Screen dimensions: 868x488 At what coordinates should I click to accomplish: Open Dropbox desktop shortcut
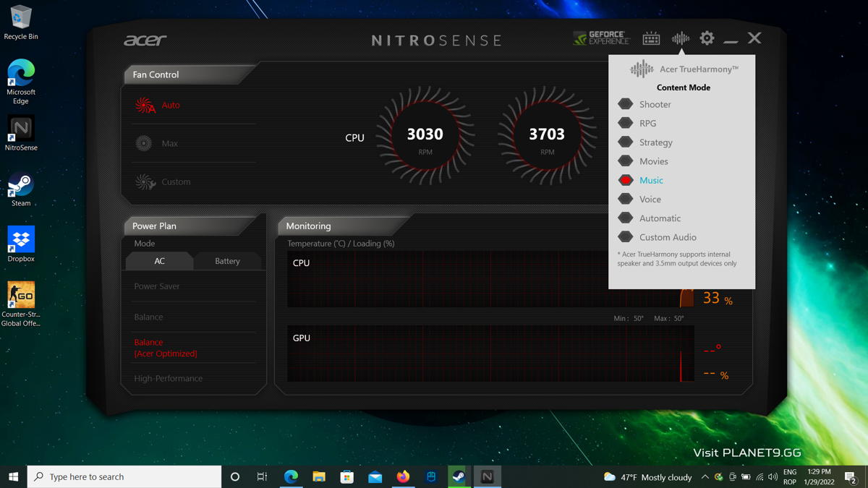21,244
